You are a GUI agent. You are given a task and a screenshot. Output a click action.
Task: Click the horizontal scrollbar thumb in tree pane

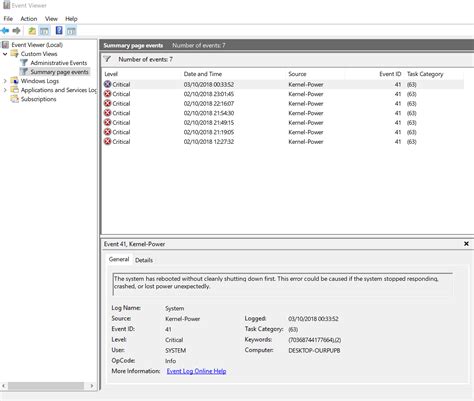point(46,386)
